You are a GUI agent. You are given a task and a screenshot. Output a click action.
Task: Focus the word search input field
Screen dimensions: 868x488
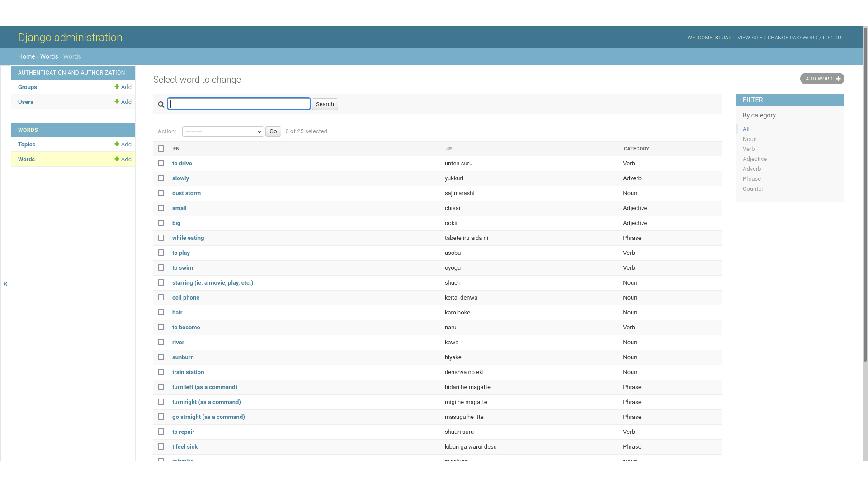[239, 104]
